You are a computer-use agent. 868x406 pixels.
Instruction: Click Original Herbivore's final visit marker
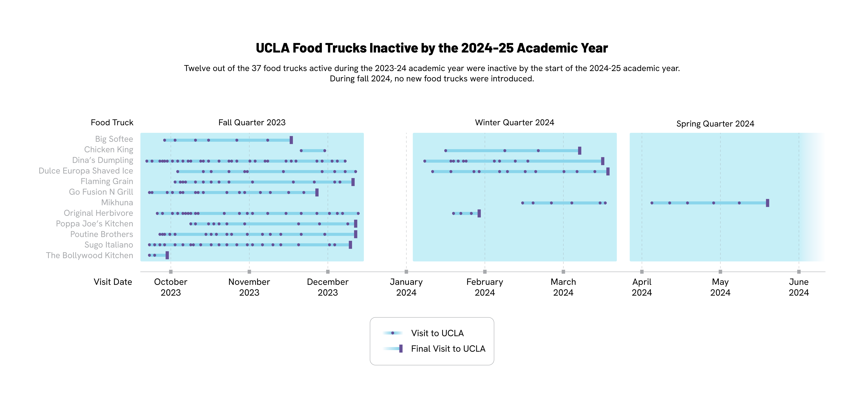[479, 213]
